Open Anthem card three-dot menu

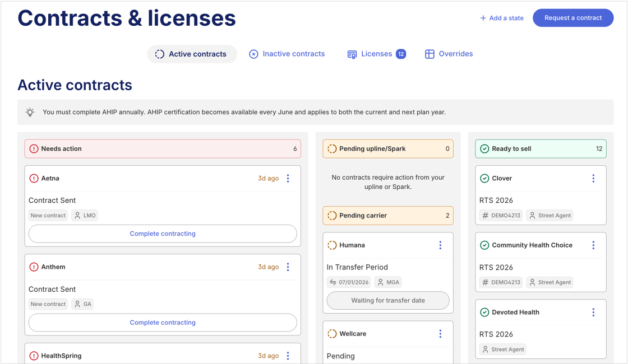click(x=288, y=267)
